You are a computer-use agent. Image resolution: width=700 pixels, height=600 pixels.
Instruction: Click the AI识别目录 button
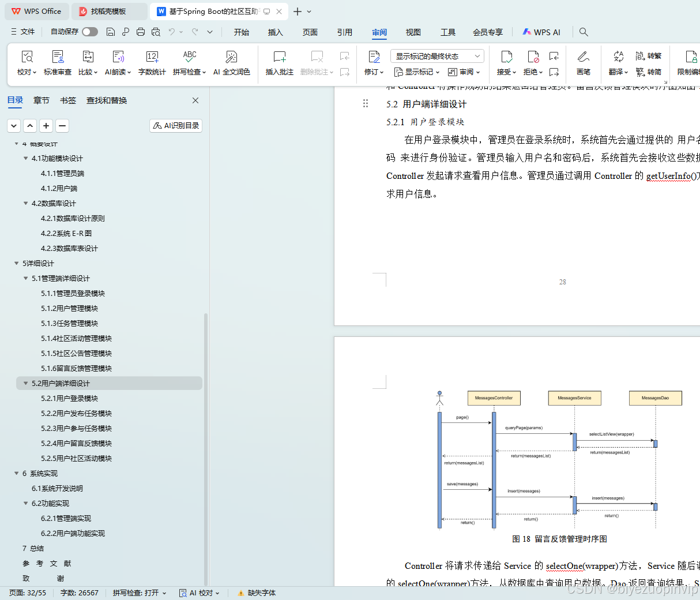coord(176,125)
